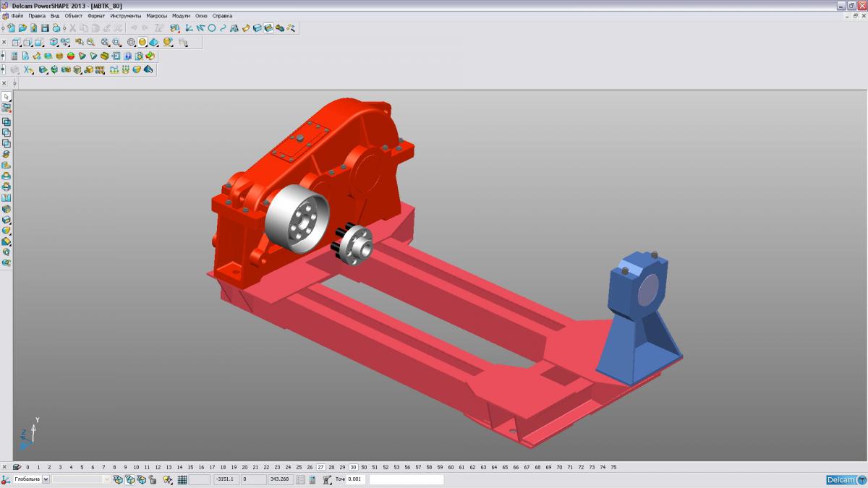Toggle the wireframe view globe icon
Image resolution: width=868 pixels, height=488 pixels.
tap(131, 42)
